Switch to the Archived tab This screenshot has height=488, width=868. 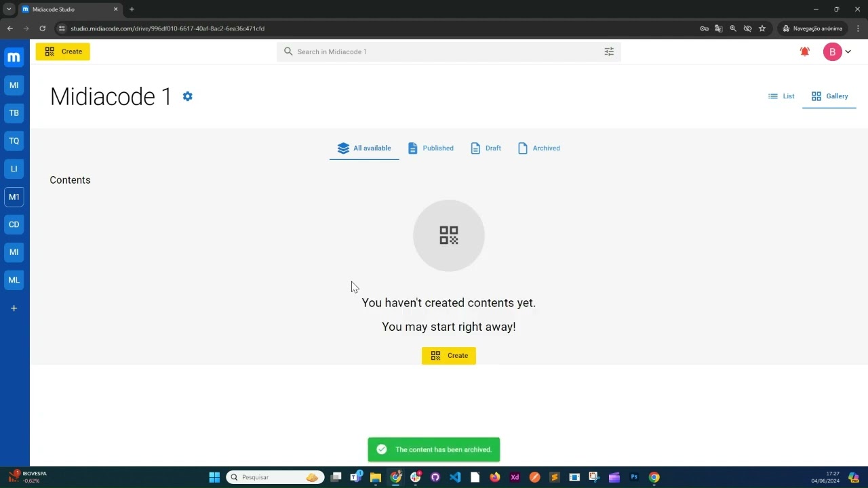(x=539, y=148)
